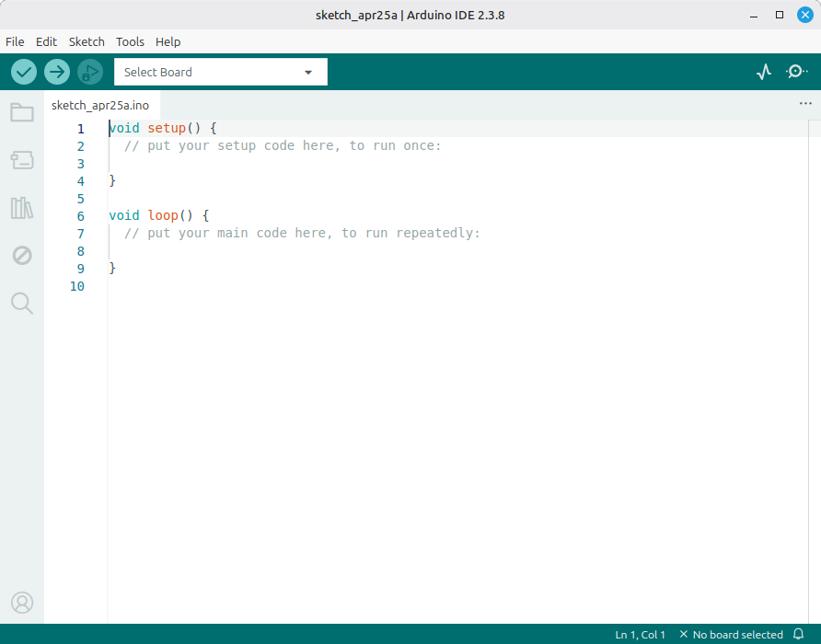Screen dimensions: 821x644
Task: Show the Debug panel in sidebar
Action: tap(22, 256)
